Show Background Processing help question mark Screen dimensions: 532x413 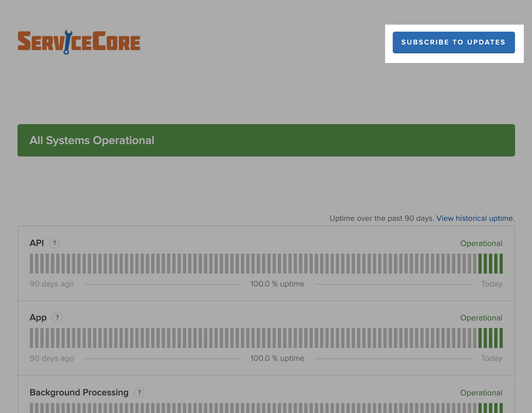point(139,392)
